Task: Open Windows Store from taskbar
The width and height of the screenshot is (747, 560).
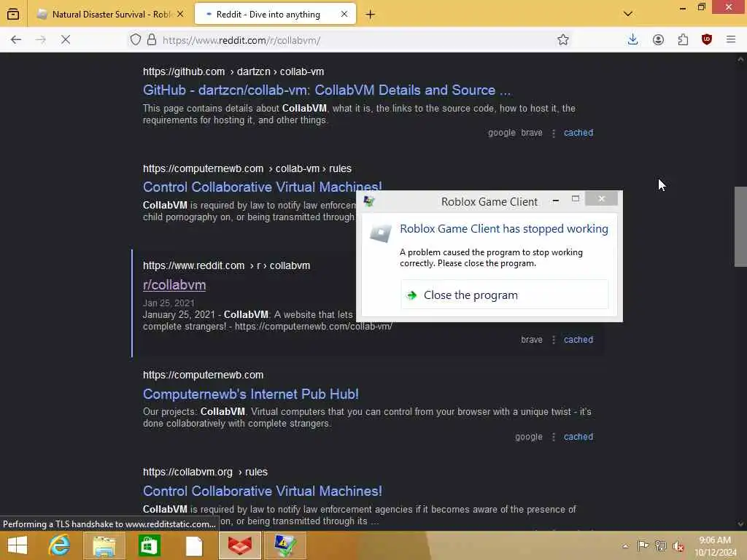Action: point(149,545)
